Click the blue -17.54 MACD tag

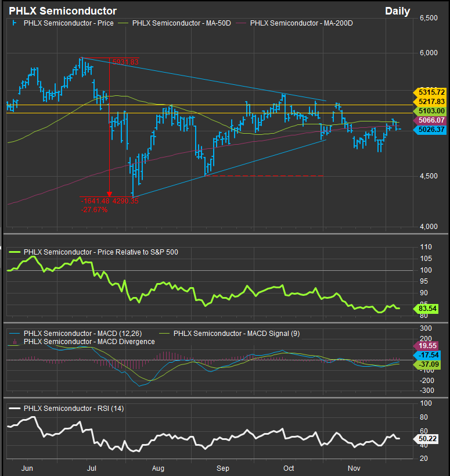click(427, 355)
